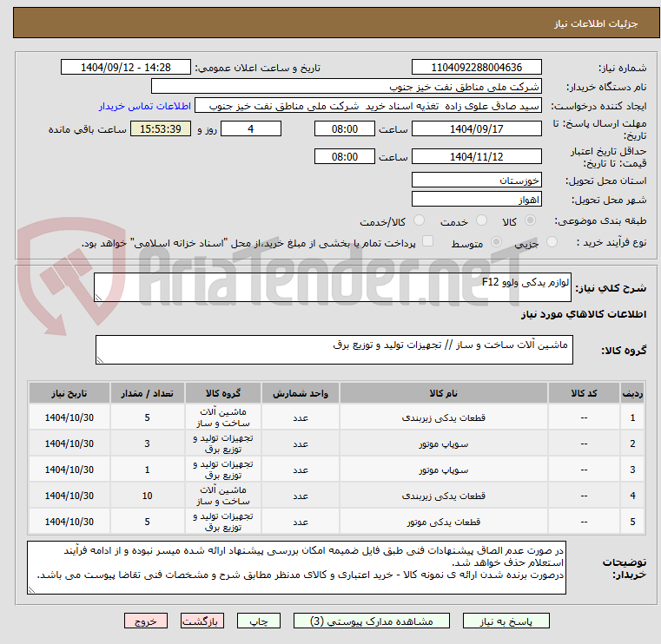This screenshot has width=661, height=644.
Task: Click row 1 group 'ماشین آلات ساخت و ساز'
Action: pyautogui.click(x=223, y=417)
